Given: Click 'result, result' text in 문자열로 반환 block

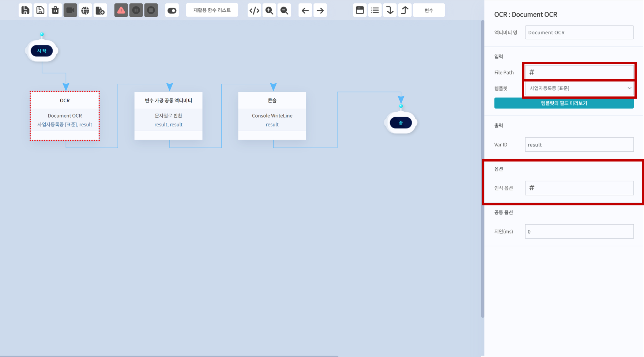Looking at the screenshot, I should pos(168,125).
